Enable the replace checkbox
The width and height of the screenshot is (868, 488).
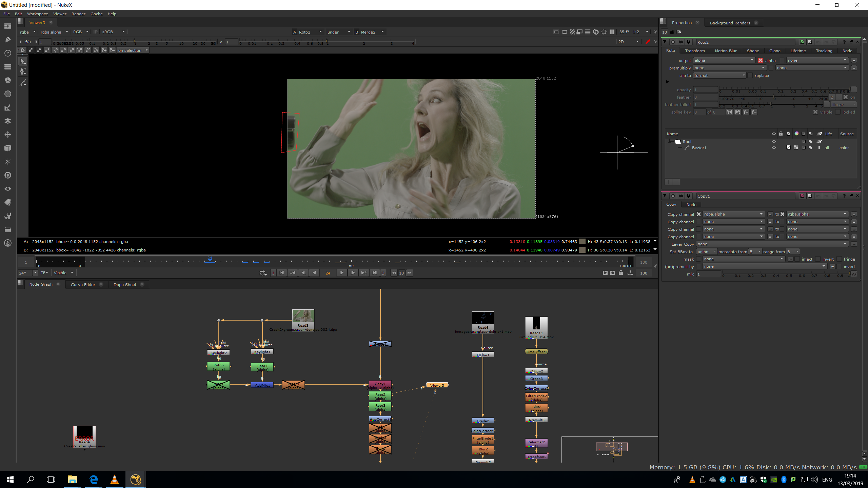click(750, 76)
